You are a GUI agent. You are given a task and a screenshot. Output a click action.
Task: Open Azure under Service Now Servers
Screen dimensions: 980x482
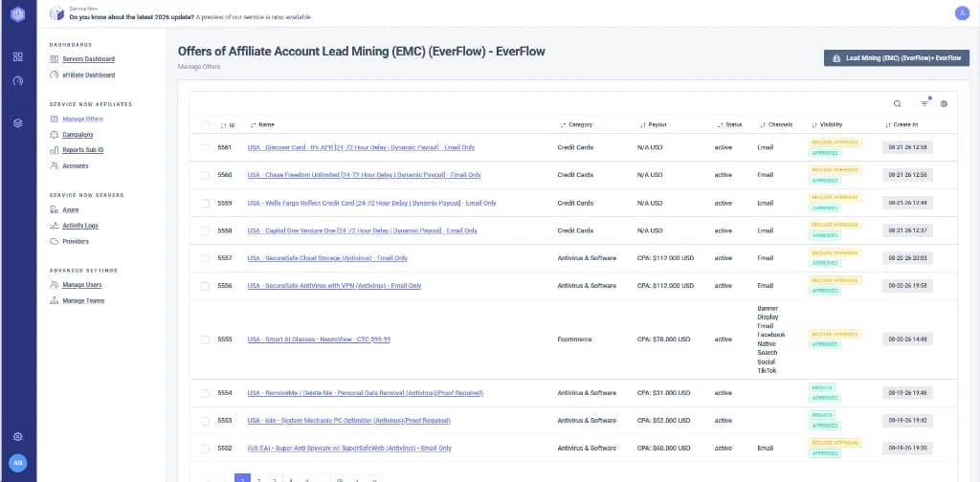[x=71, y=209]
